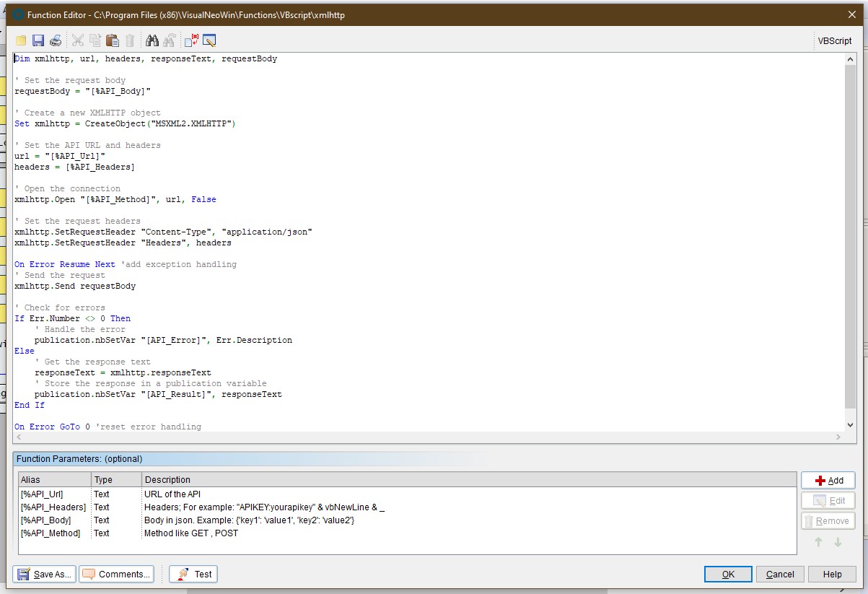Click the Content-Type SetRequestHeader line

point(163,232)
